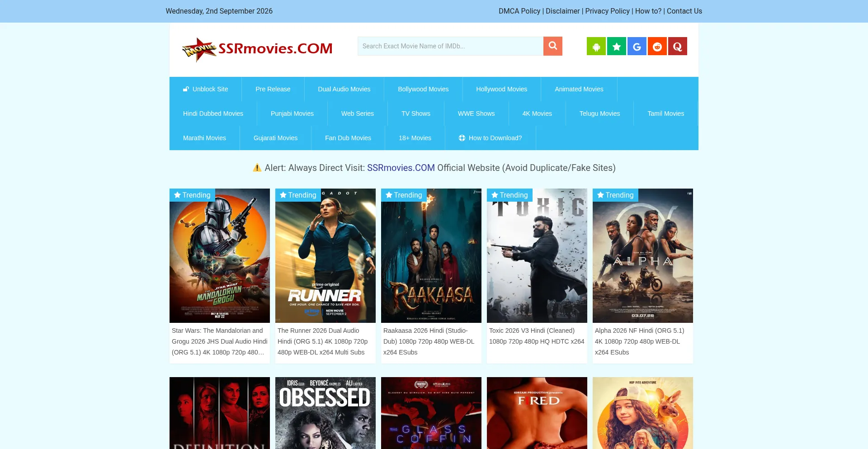Open the Privacy Policy link
Screen dimensions: 868x449
tap(607, 11)
